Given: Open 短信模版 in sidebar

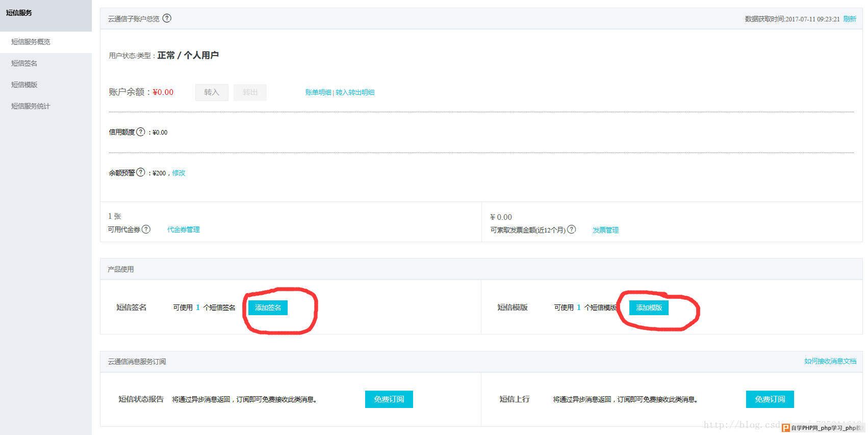Looking at the screenshot, I should [46, 85].
